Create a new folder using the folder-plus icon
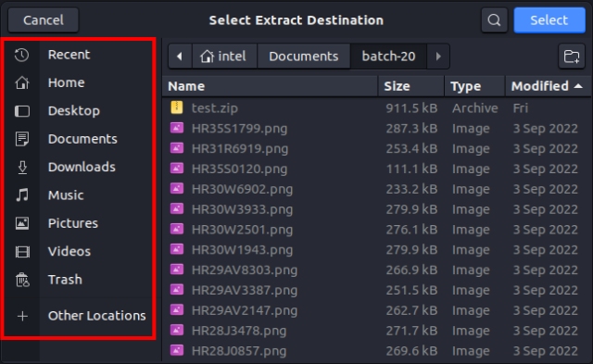 point(572,56)
